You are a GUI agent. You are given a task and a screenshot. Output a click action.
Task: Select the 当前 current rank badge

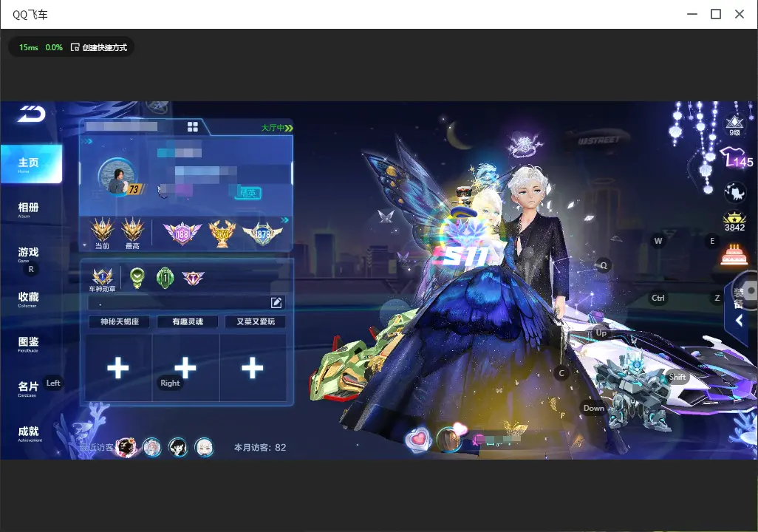pyautogui.click(x=103, y=233)
